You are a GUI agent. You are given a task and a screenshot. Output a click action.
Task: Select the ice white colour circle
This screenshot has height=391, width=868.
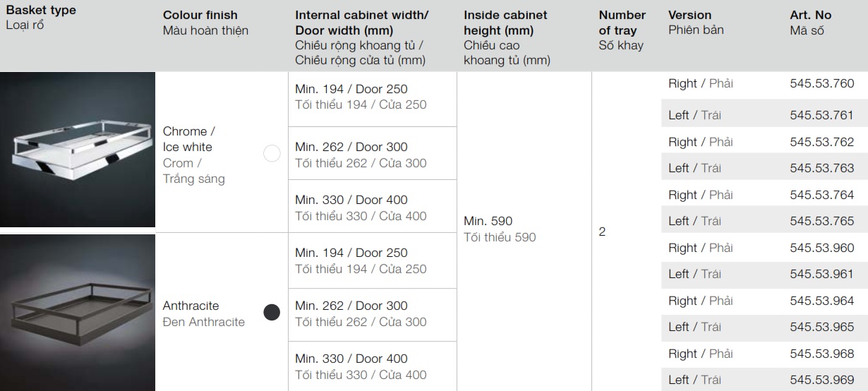point(272,154)
